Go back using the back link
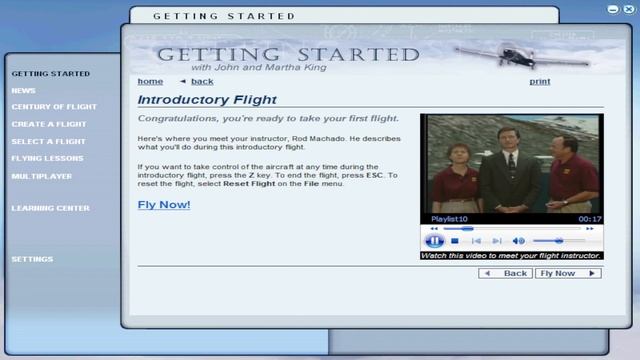Image resolution: width=640 pixels, height=360 pixels. click(x=202, y=81)
